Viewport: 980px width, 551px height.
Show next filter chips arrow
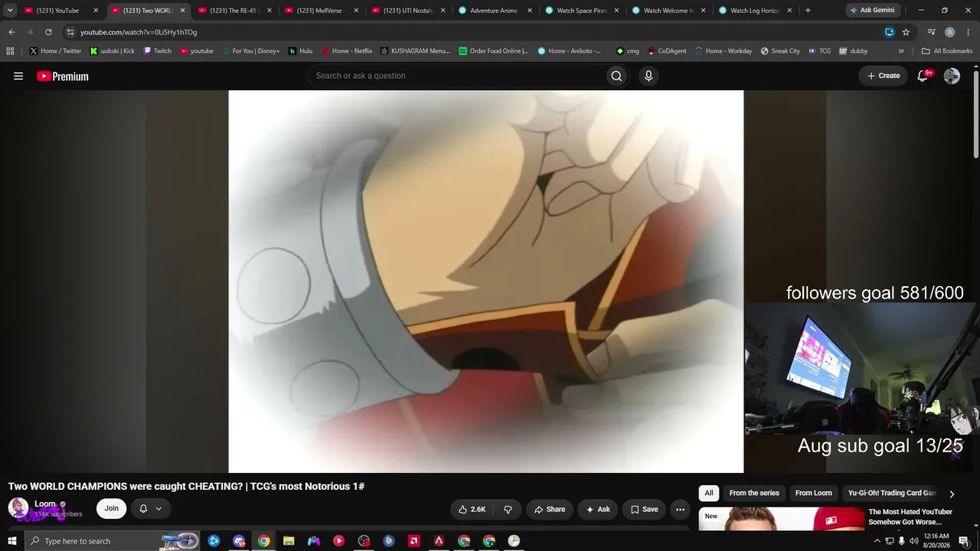click(952, 494)
